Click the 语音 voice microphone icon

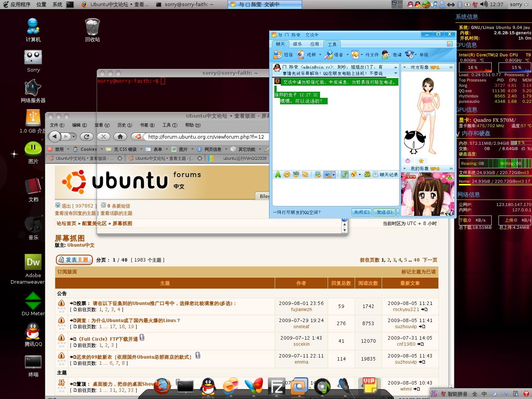pyautogui.click(x=328, y=55)
